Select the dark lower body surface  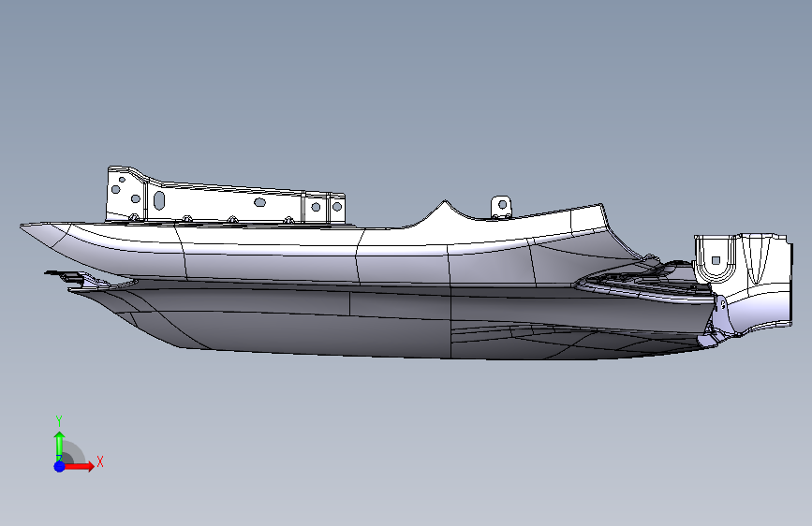click(x=393, y=321)
